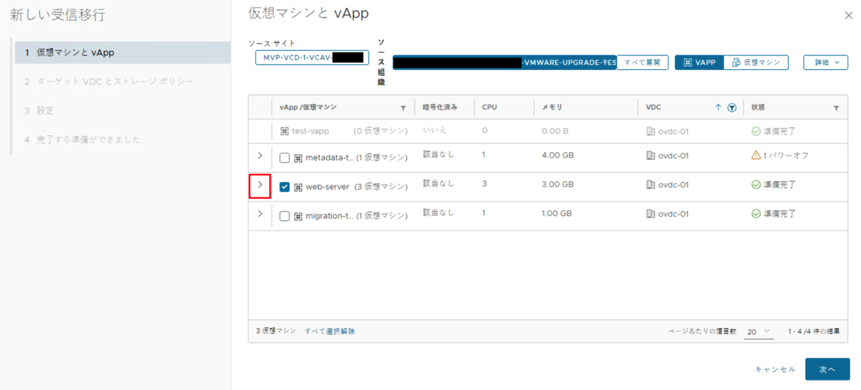Image resolution: width=861 pixels, height=390 pixels.
Task: Click the CPU column header
Action: pos(489,108)
